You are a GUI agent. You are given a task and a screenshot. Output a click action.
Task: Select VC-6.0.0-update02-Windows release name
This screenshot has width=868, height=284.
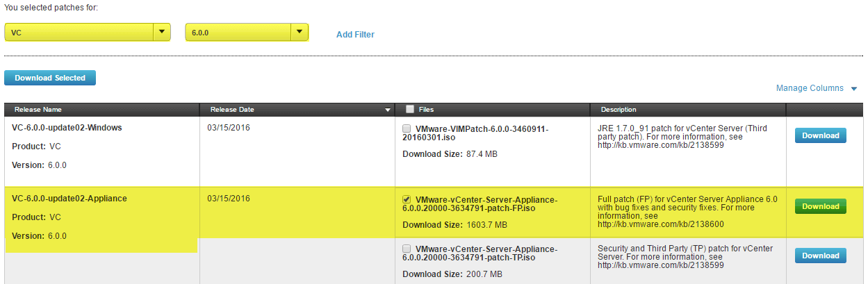coord(67,128)
